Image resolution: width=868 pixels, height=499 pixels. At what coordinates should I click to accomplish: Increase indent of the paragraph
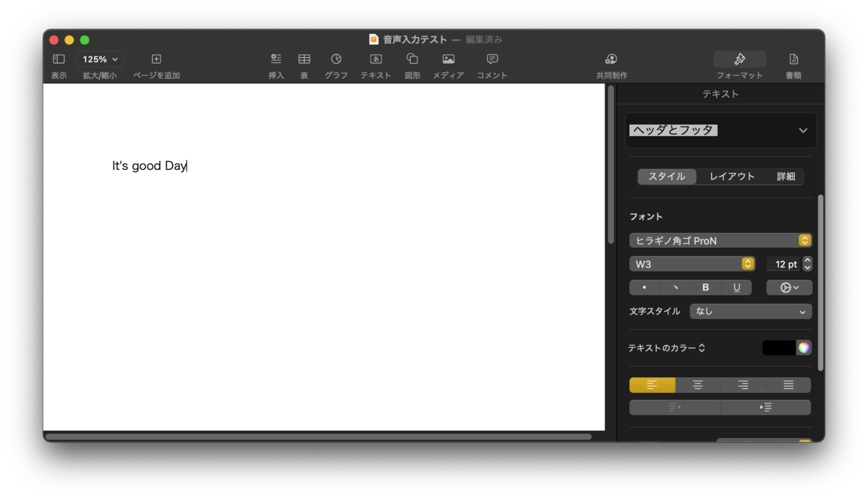[x=765, y=407]
